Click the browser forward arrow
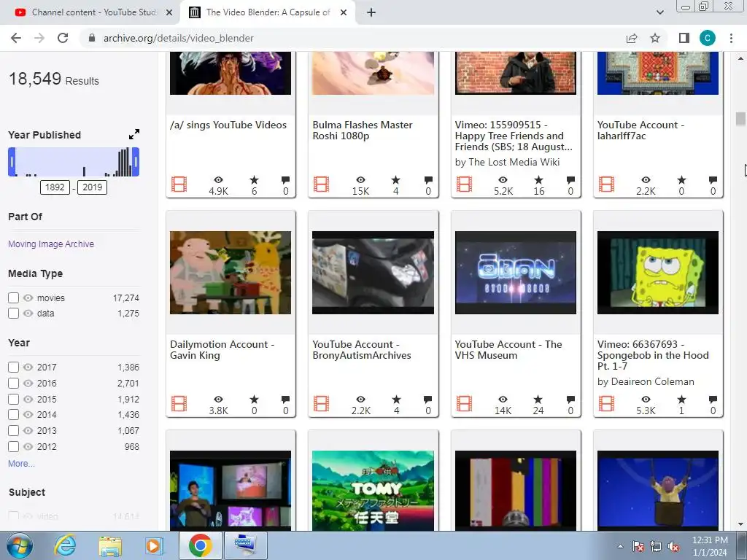Image resolution: width=747 pixels, height=560 pixels. [39, 38]
